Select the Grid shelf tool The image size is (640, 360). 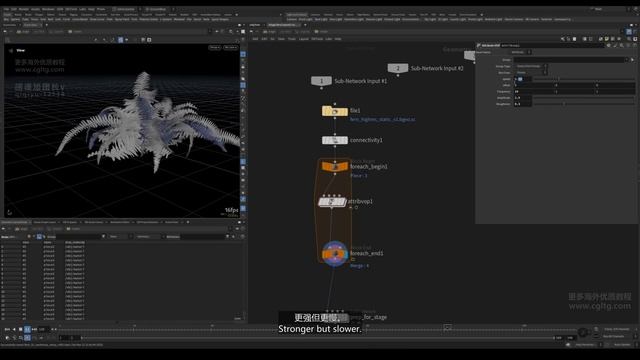(x=43, y=19)
